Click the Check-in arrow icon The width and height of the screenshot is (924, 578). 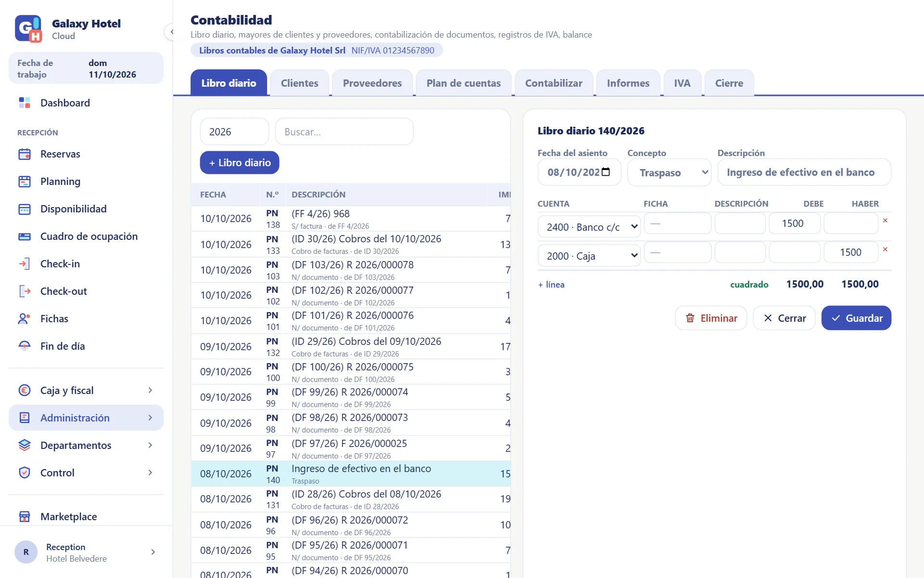25,264
